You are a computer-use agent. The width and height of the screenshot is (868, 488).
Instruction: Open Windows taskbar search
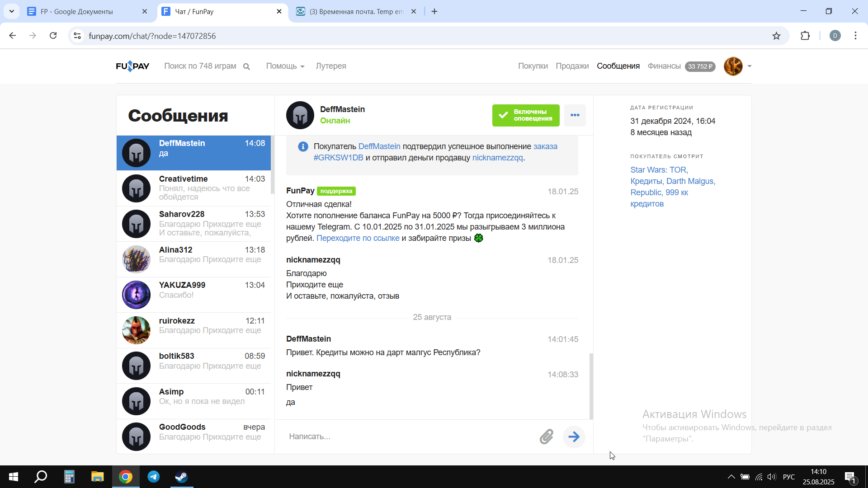coord(41,477)
